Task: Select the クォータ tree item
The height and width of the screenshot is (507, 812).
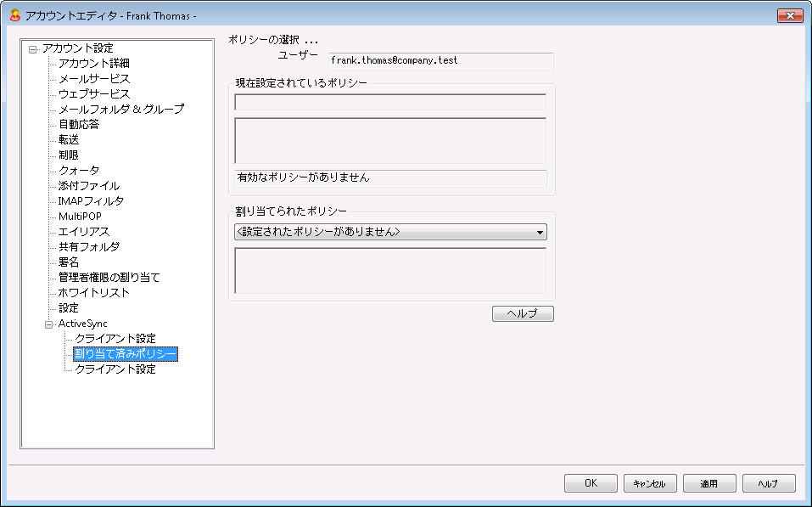Action: (78, 171)
